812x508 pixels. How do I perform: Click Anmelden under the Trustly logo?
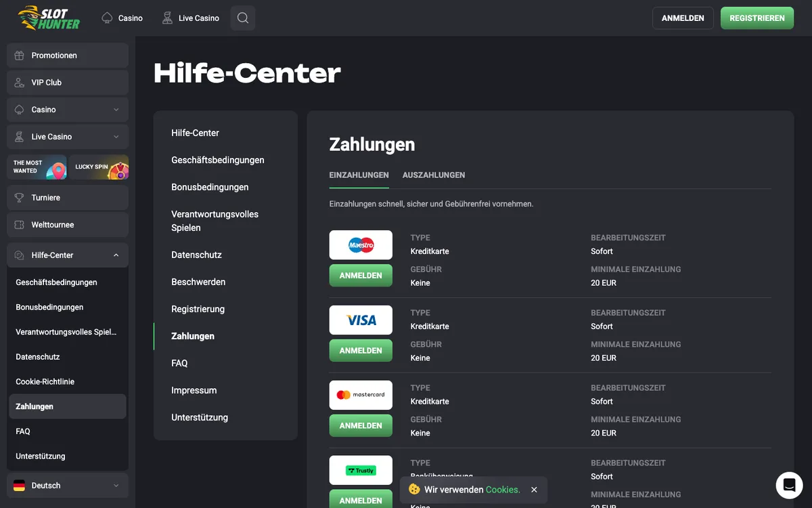point(361,499)
